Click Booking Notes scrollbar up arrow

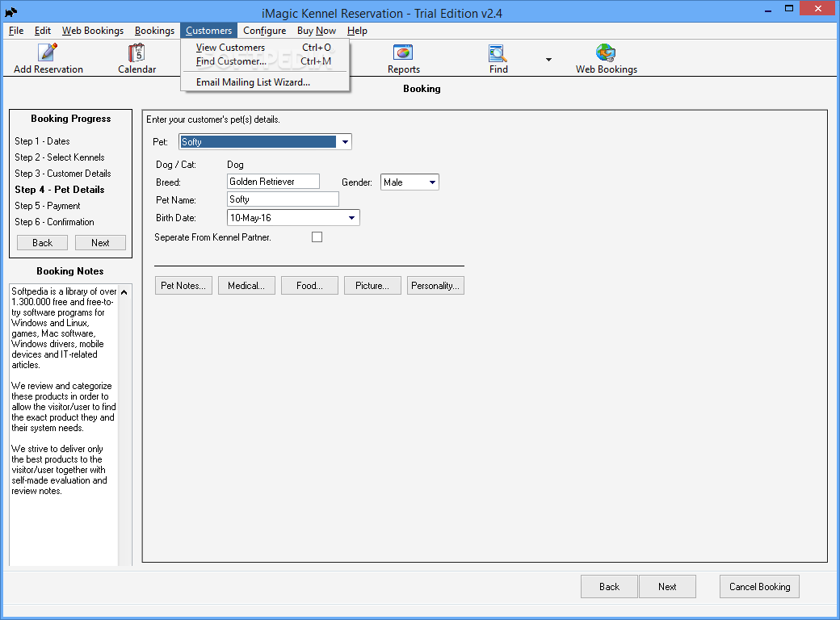124,292
